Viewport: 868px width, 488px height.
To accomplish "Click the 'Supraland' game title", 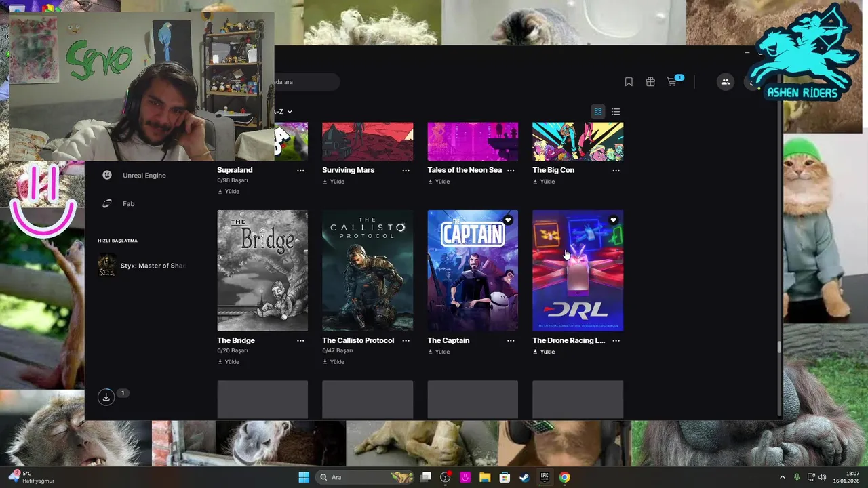I will 235,170.
